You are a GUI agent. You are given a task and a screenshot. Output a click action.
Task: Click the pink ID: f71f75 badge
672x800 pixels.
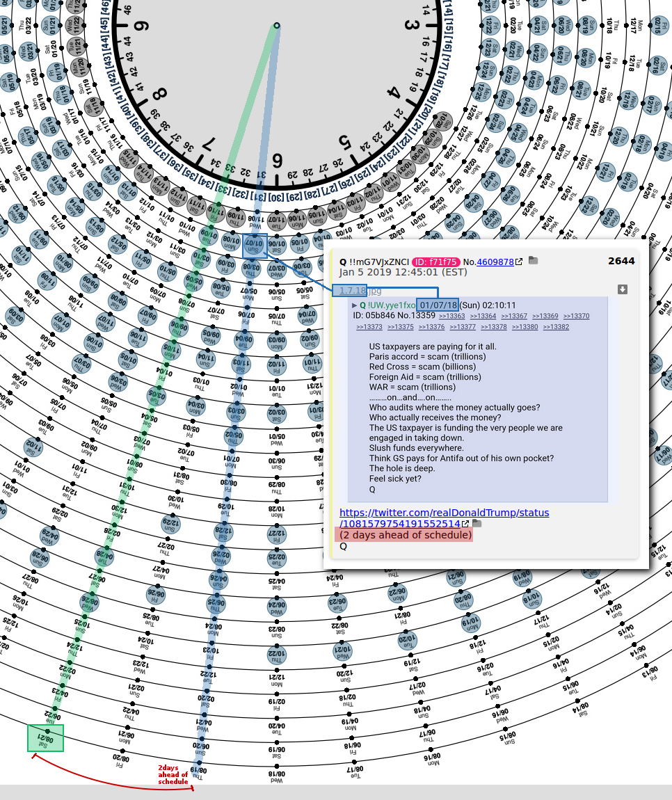[x=436, y=262]
